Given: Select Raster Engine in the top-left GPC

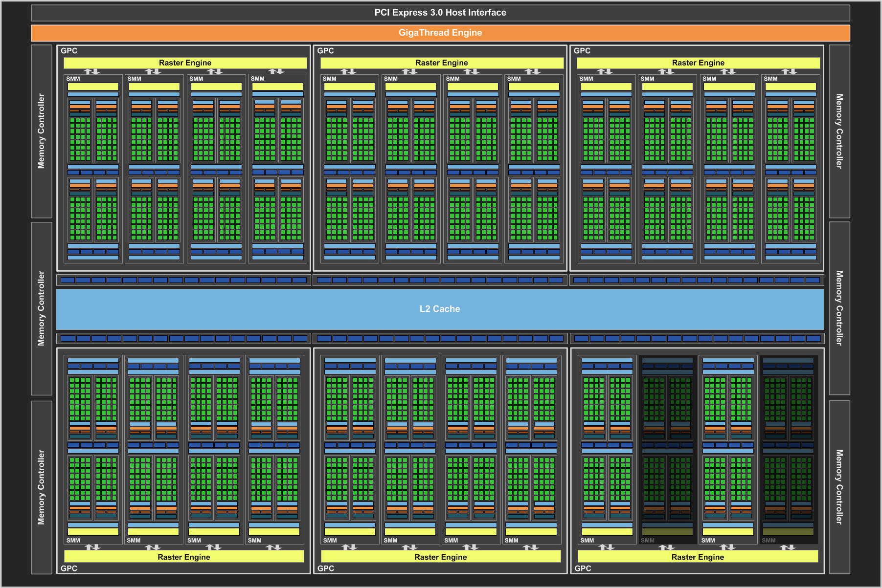Looking at the screenshot, I should tap(185, 63).
